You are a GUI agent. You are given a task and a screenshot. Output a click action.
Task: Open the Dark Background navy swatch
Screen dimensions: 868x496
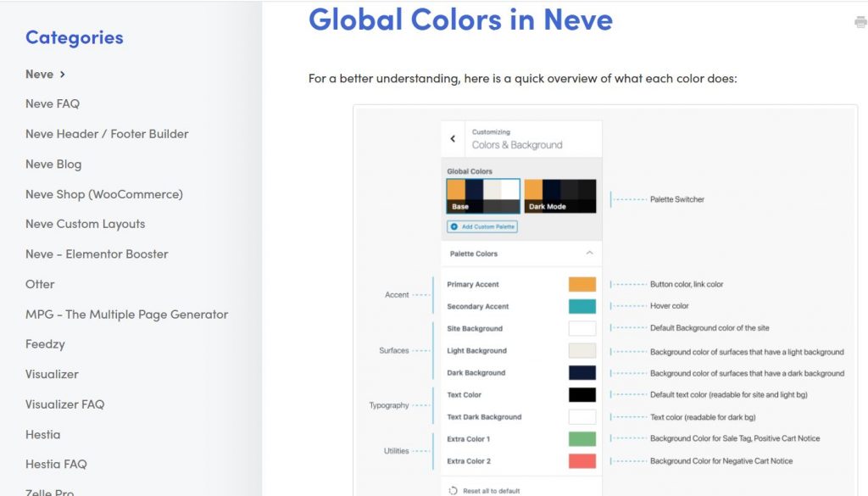click(x=581, y=373)
